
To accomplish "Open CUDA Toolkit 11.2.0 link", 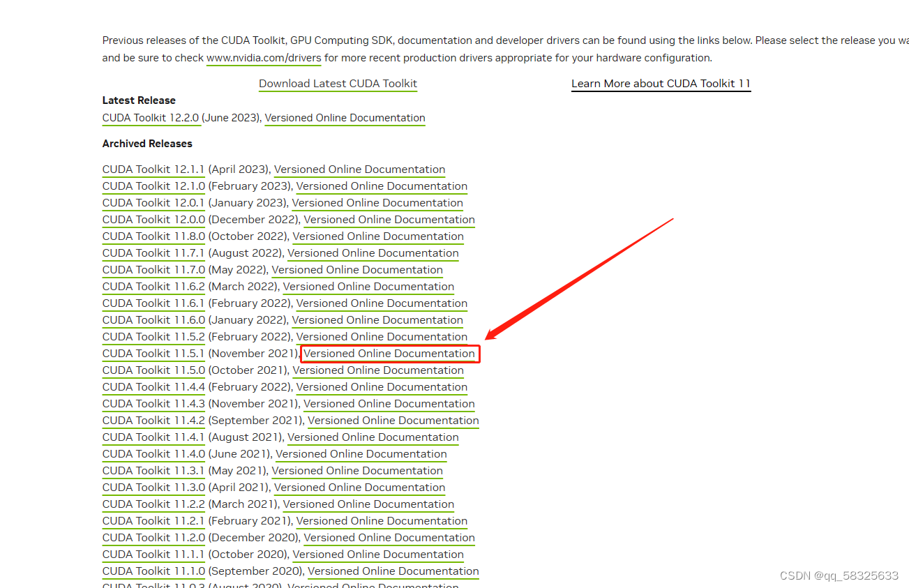I will (x=153, y=538).
